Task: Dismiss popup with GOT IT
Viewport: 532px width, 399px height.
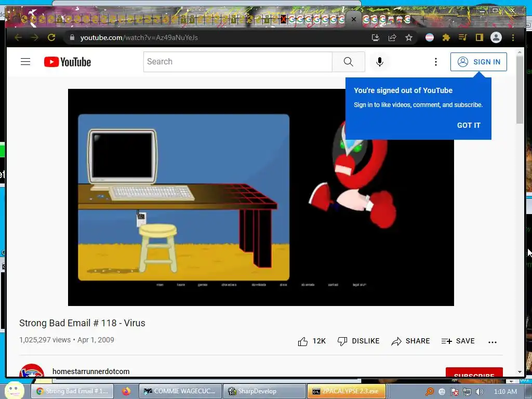Action: click(x=469, y=125)
